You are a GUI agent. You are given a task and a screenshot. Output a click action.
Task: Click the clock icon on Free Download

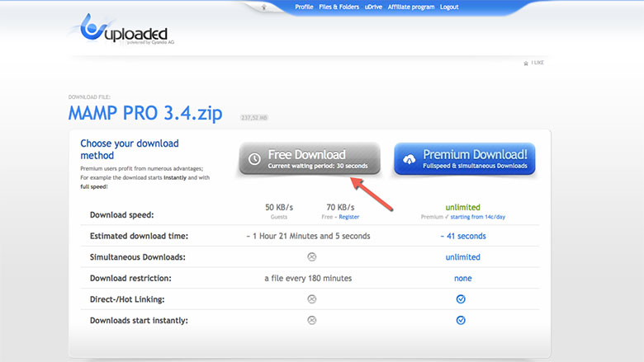254,158
